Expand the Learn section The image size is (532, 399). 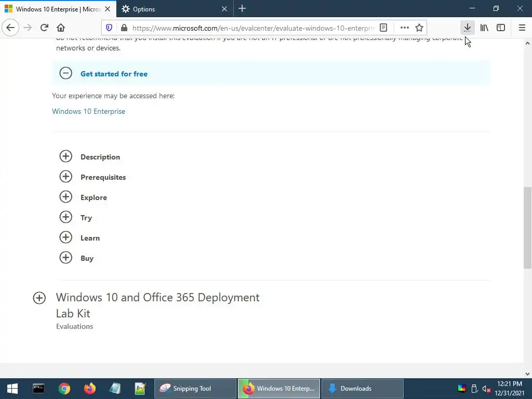(x=66, y=237)
